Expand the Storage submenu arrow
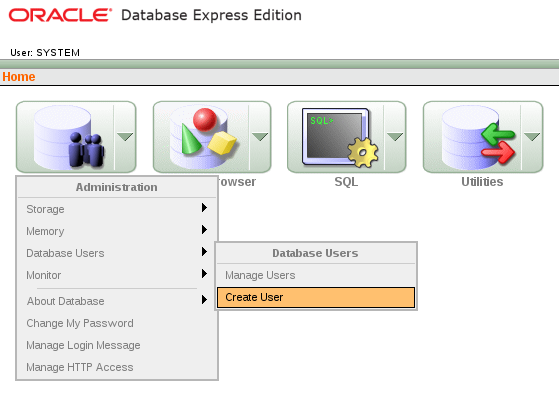 click(x=204, y=208)
